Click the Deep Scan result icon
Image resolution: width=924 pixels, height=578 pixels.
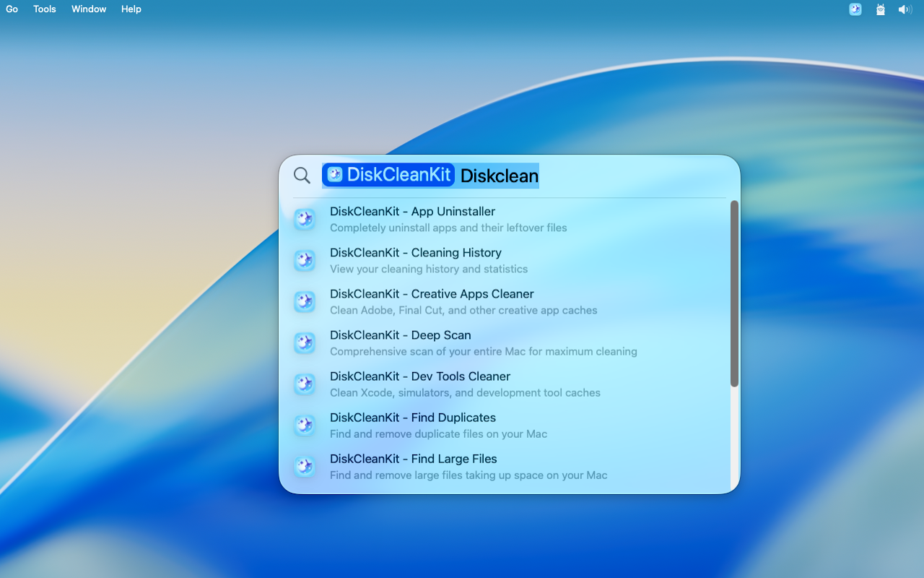pyautogui.click(x=305, y=342)
